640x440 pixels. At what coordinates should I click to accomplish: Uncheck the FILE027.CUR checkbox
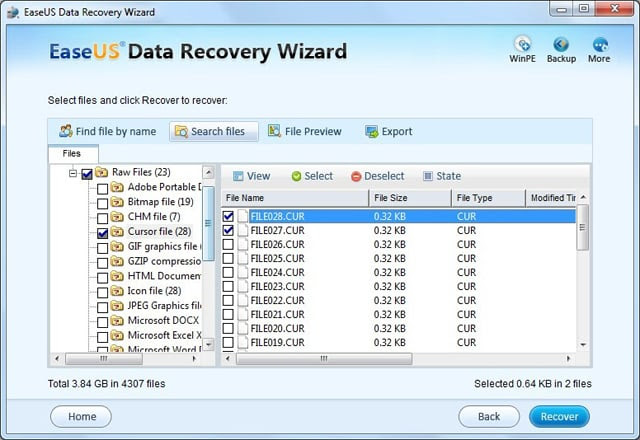point(228,230)
